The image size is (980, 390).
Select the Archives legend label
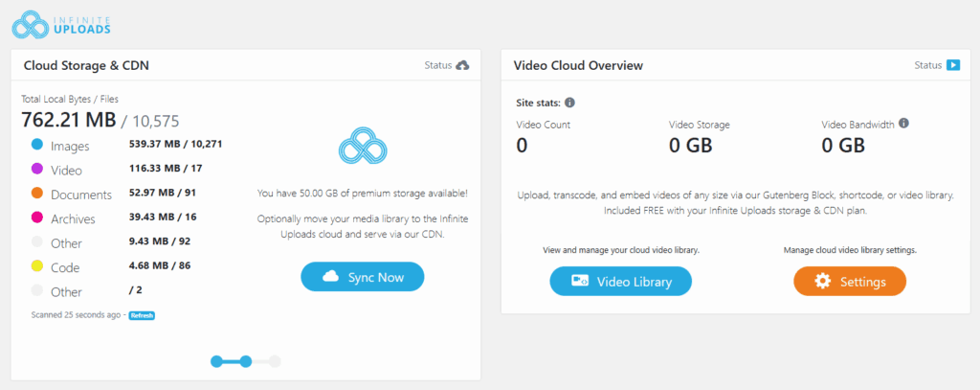(x=73, y=219)
